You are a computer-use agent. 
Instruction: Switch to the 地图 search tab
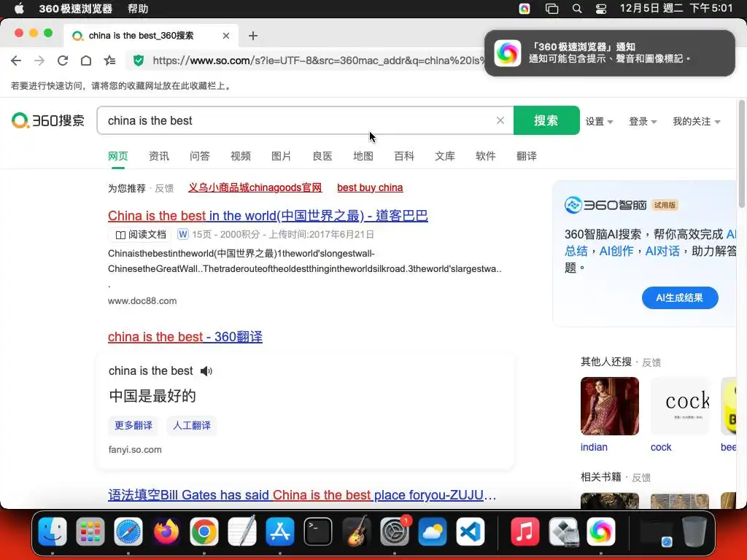[x=363, y=156]
